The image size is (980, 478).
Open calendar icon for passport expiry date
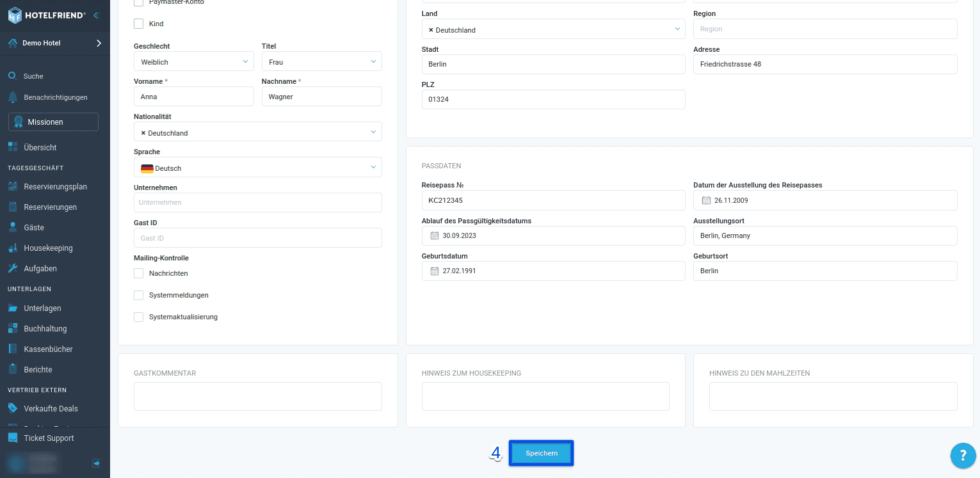[435, 235]
